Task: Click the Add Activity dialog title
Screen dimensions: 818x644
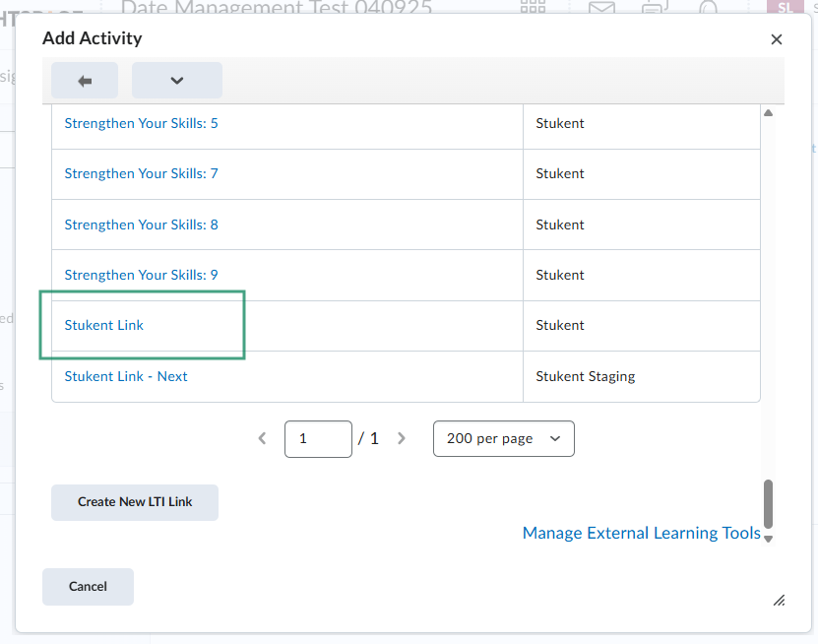Action: click(93, 38)
